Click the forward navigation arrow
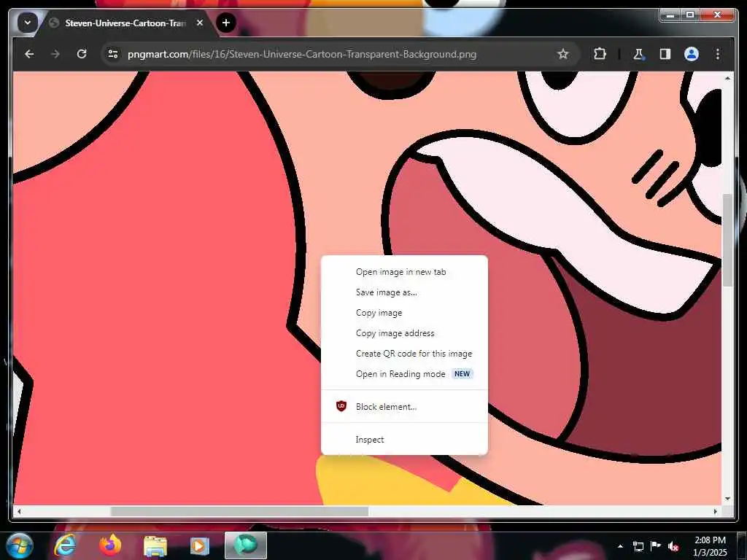Image resolution: width=747 pixels, height=560 pixels. [x=55, y=54]
